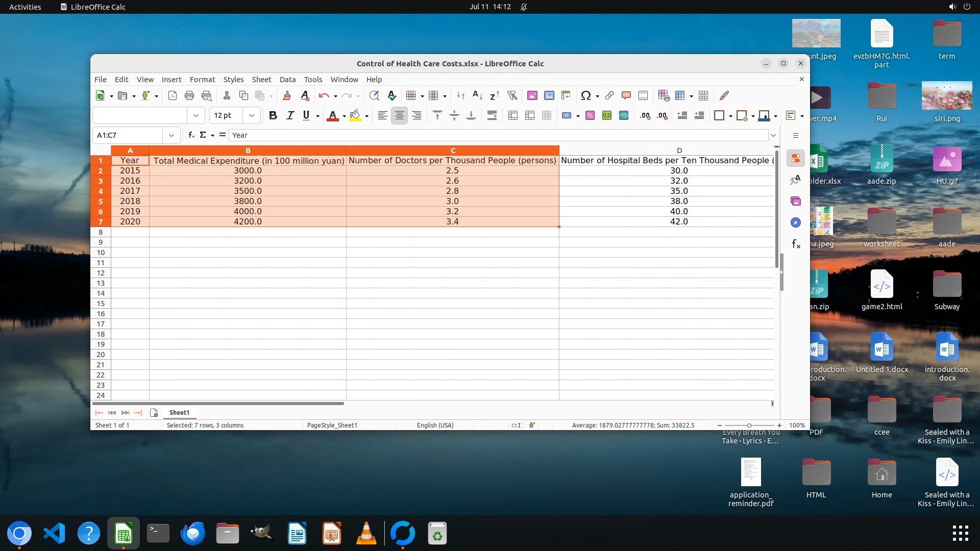
Task: Insert a special character with Omega icon
Action: pos(585,95)
